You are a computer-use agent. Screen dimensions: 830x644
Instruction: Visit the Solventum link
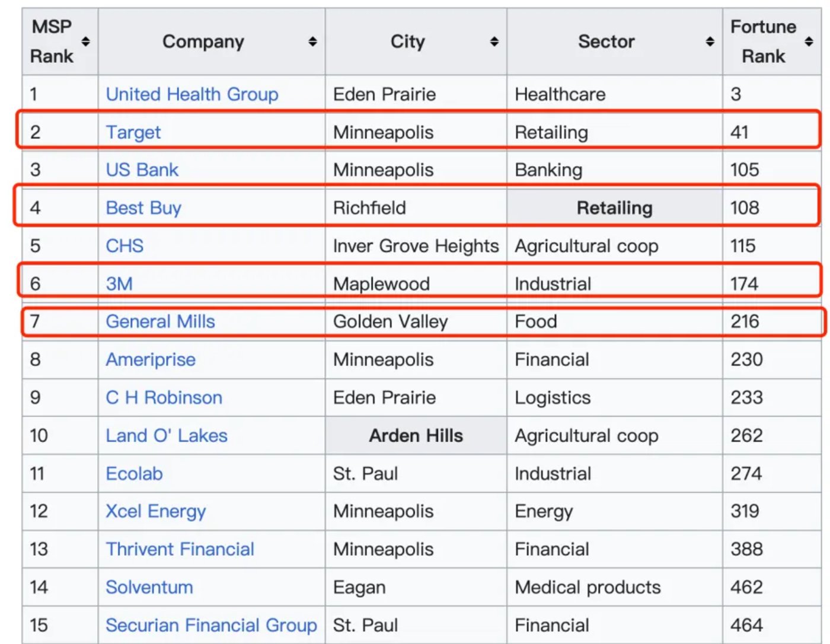click(149, 587)
